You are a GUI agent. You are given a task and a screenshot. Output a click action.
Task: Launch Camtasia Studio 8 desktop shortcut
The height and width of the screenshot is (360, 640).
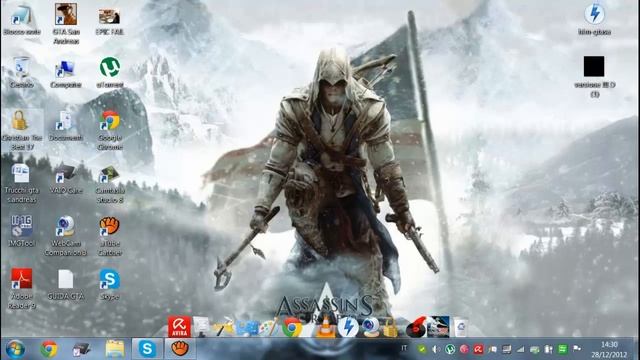[x=110, y=184]
